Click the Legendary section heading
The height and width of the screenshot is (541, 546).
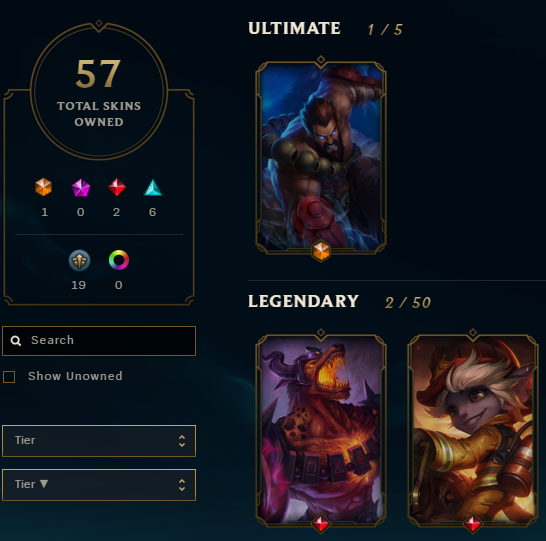(303, 301)
